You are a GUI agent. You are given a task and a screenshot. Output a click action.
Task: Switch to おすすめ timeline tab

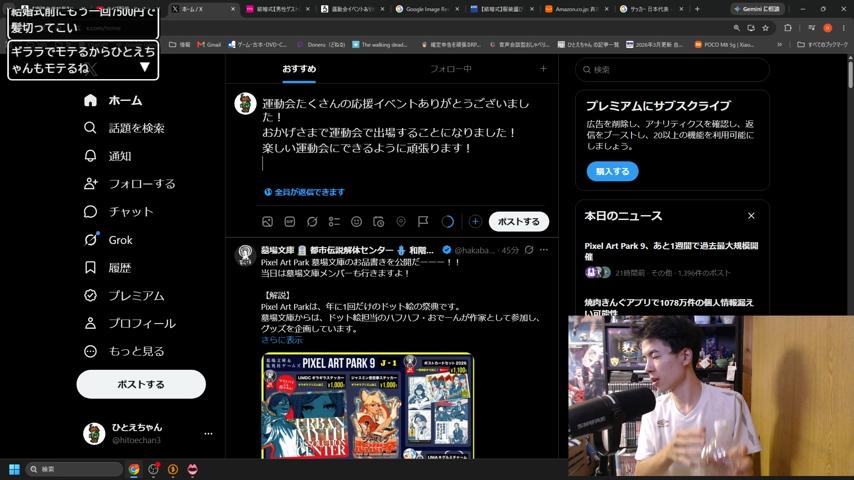[x=299, y=69]
